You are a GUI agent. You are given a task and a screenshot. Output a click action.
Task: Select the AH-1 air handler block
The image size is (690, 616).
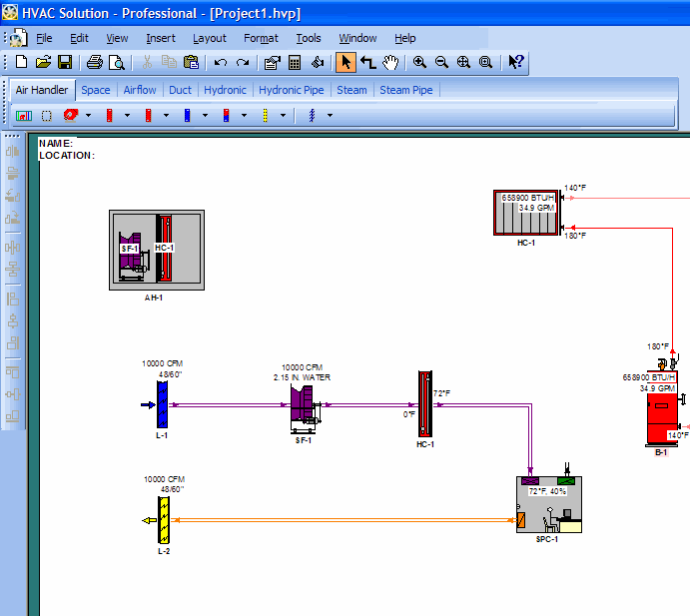click(x=156, y=250)
